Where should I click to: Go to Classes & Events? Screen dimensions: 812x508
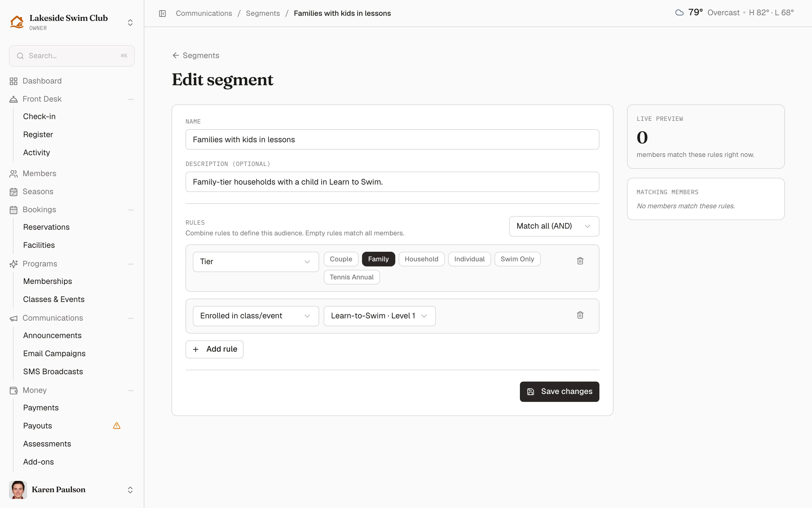click(54, 299)
